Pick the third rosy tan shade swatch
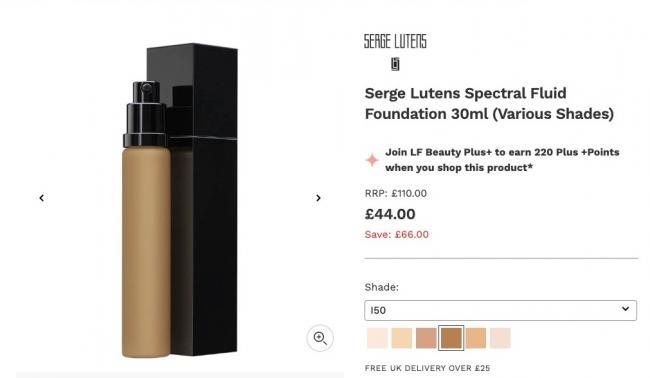 pos(426,338)
